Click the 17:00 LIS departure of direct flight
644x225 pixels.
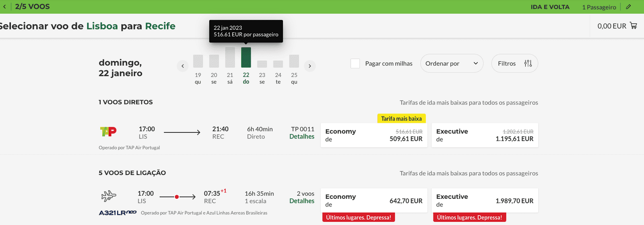[147, 133]
